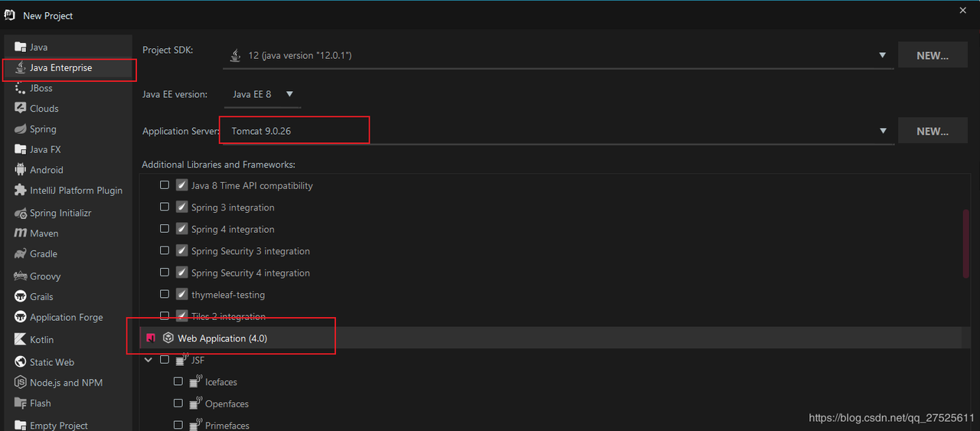Click the Maven icon in project list
This screenshot has width=980, height=431.
tap(21, 233)
